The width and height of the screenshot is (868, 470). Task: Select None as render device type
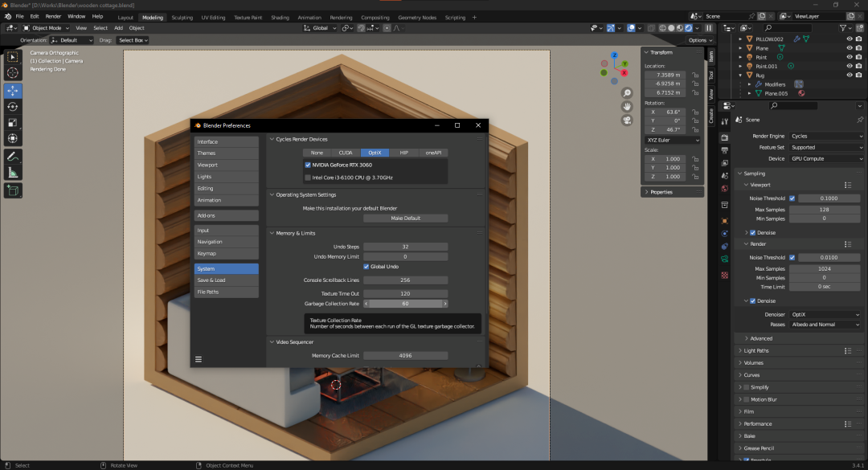(317, 153)
